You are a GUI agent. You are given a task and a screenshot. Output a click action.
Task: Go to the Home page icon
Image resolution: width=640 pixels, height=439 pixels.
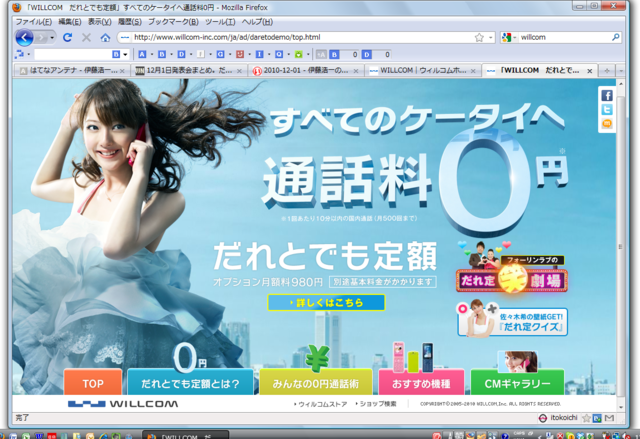(105, 38)
